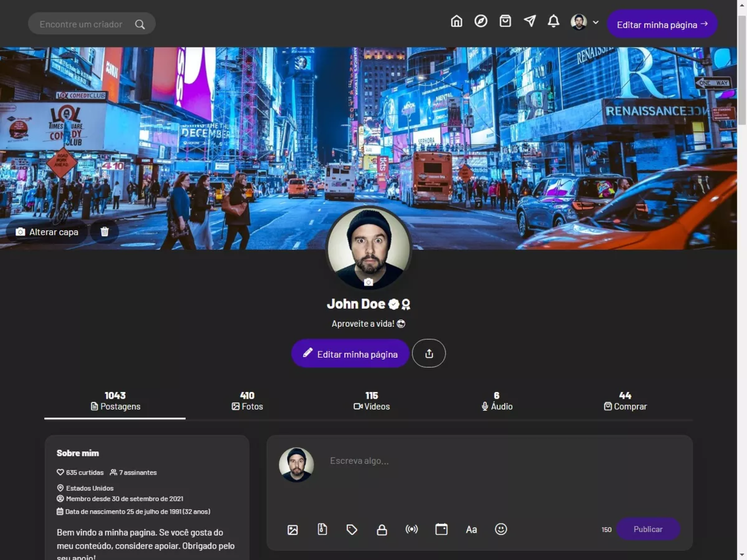The height and width of the screenshot is (560, 747).
Task: Open the notifications bell
Action: [x=553, y=21]
